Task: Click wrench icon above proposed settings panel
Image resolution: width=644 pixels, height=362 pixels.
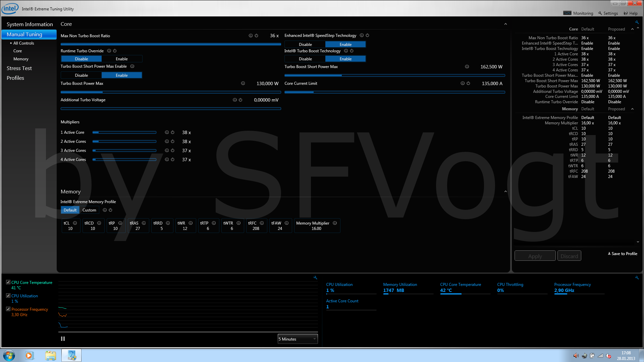Action: tap(637, 22)
